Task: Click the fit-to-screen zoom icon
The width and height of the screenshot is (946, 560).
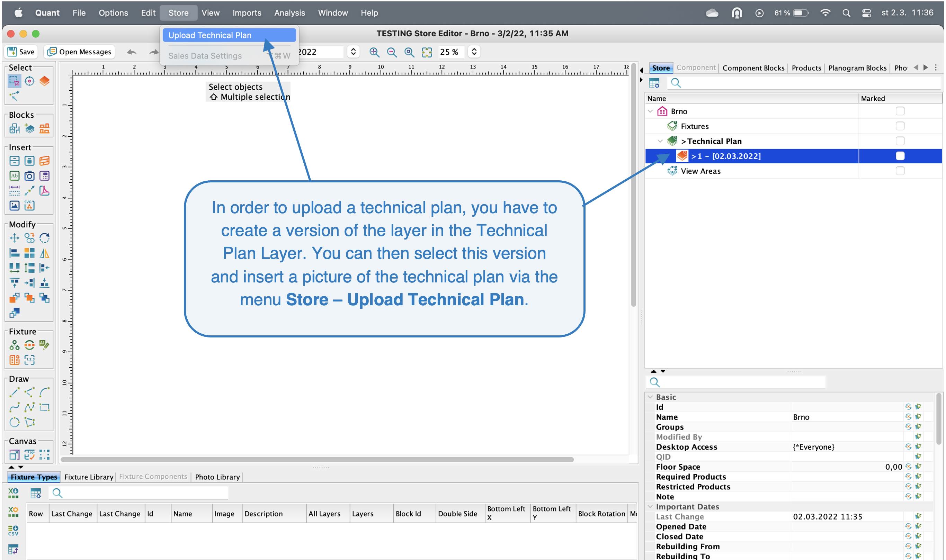Action: (427, 52)
